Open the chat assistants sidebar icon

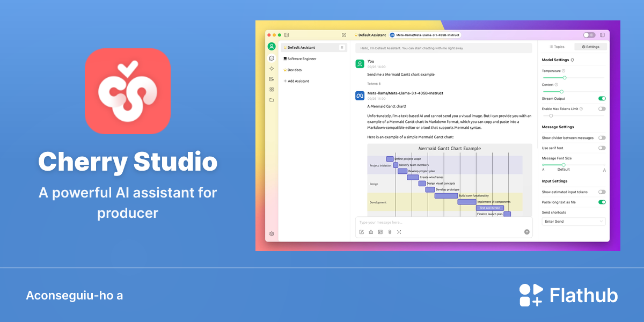pyautogui.click(x=272, y=58)
